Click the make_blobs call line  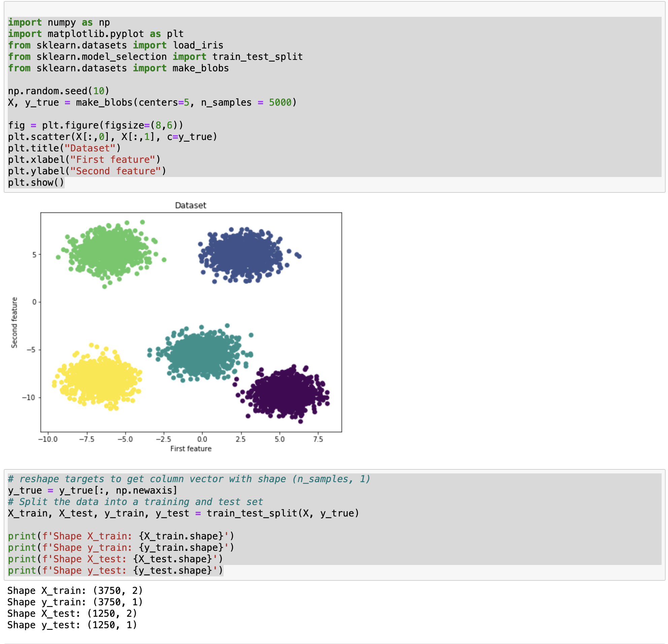click(x=152, y=103)
